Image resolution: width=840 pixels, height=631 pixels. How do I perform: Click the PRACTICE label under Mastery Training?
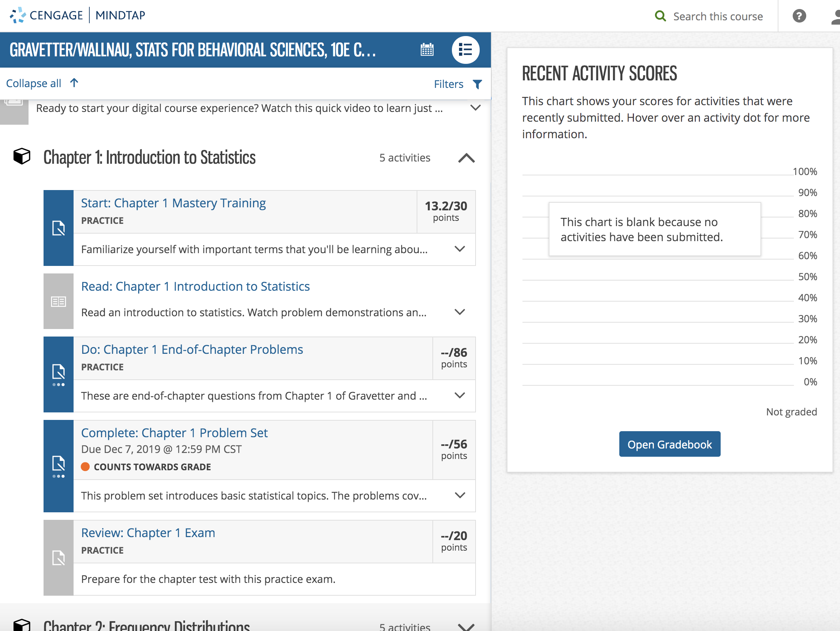point(102,220)
